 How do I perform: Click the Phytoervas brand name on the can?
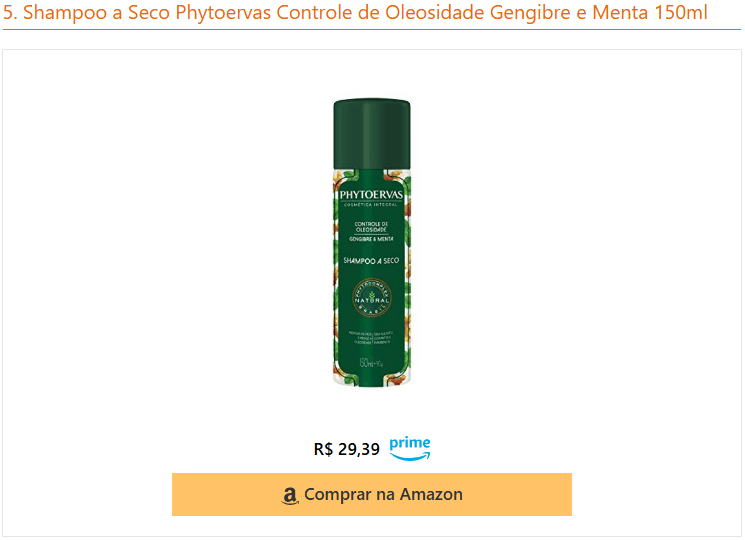tap(371, 195)
